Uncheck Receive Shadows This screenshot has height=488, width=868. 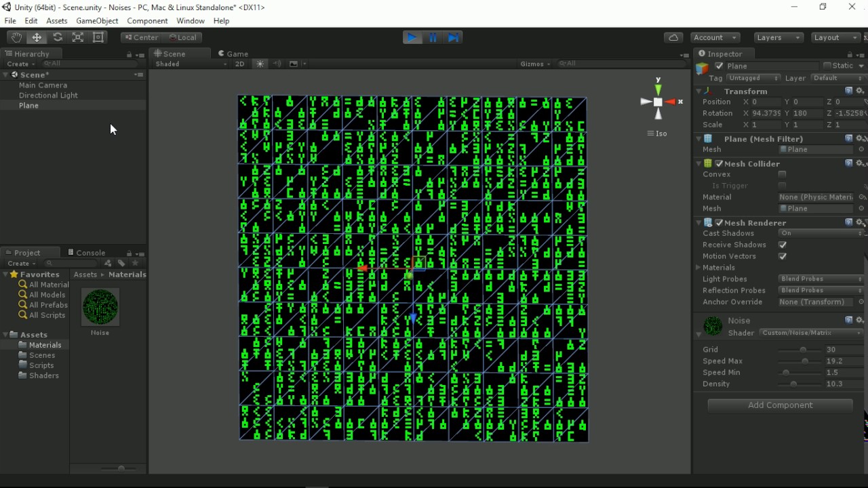[783, 245]
